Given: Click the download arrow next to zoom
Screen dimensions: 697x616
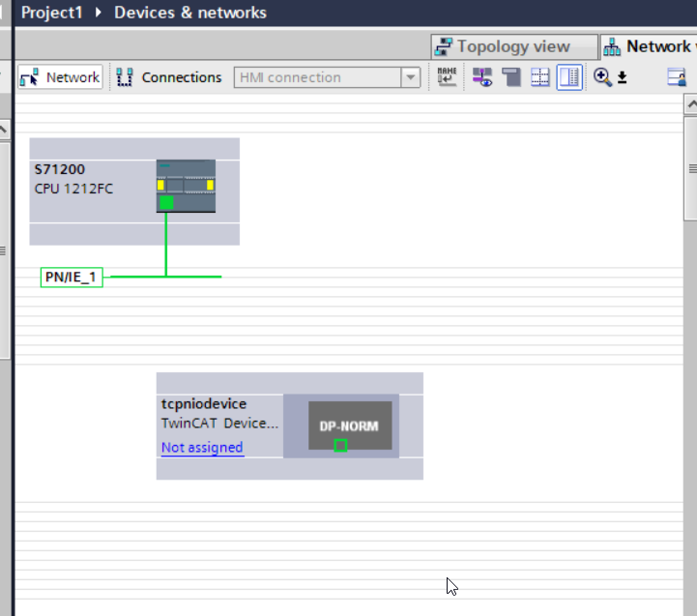Looking at the screenshot, I should [623, 77].
